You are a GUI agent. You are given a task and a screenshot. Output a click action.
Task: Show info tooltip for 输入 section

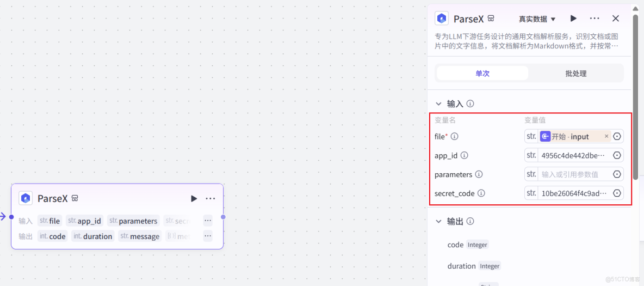(470, 104)
